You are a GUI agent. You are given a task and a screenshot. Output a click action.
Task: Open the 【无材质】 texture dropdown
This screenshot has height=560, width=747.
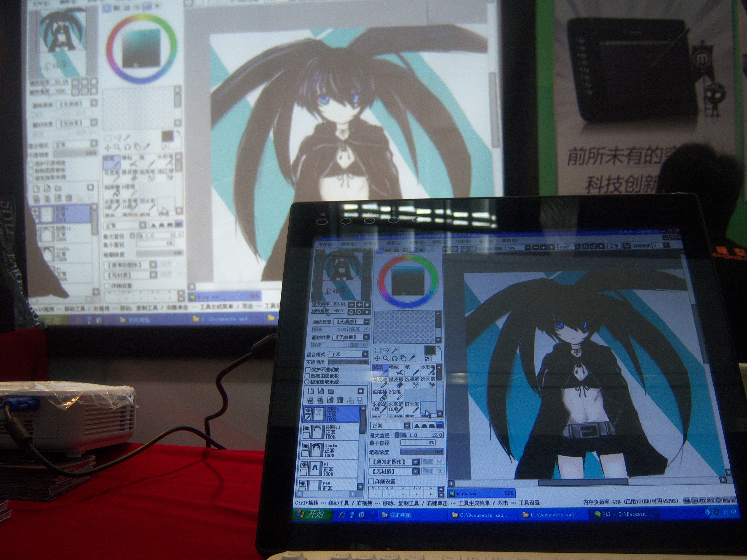point(394,471)
